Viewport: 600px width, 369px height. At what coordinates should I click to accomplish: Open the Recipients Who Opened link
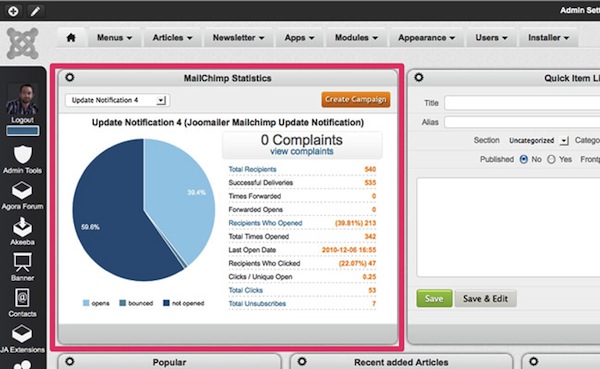[265, 223]
